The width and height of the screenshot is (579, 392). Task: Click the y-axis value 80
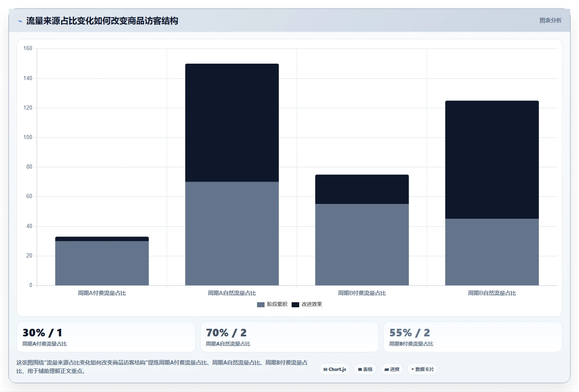click(x=29, y=167)
